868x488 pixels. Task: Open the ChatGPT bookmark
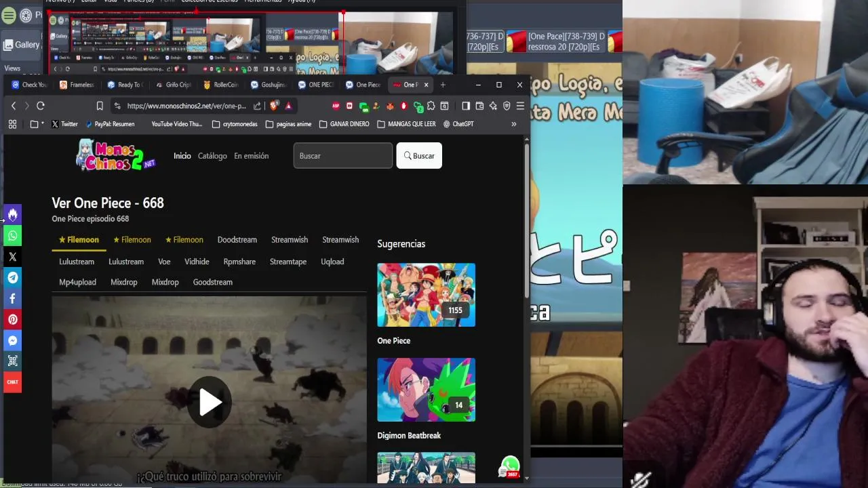click(458, 124)
